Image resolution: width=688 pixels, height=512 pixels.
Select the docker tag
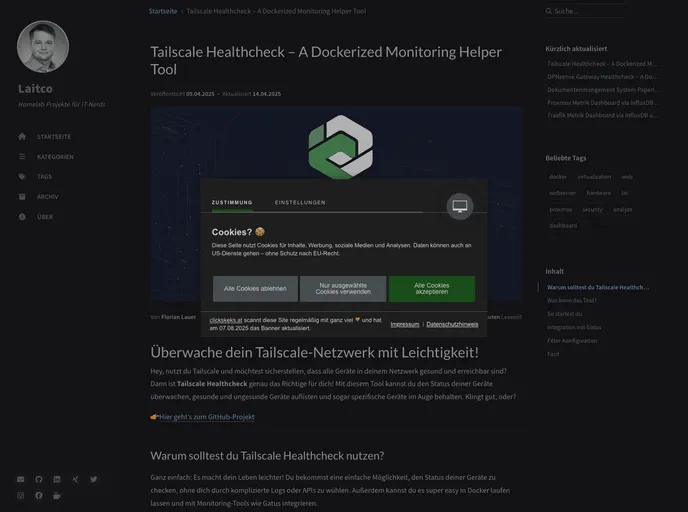coord(558,177)
